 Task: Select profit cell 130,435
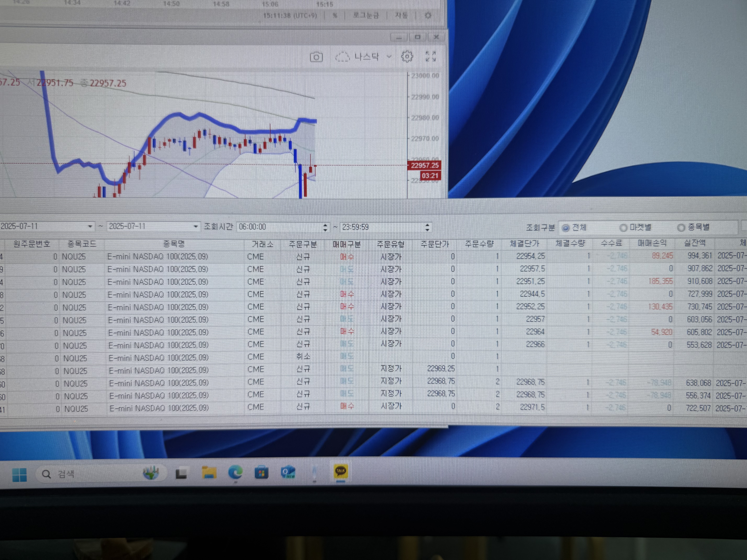tap(660, 307)
